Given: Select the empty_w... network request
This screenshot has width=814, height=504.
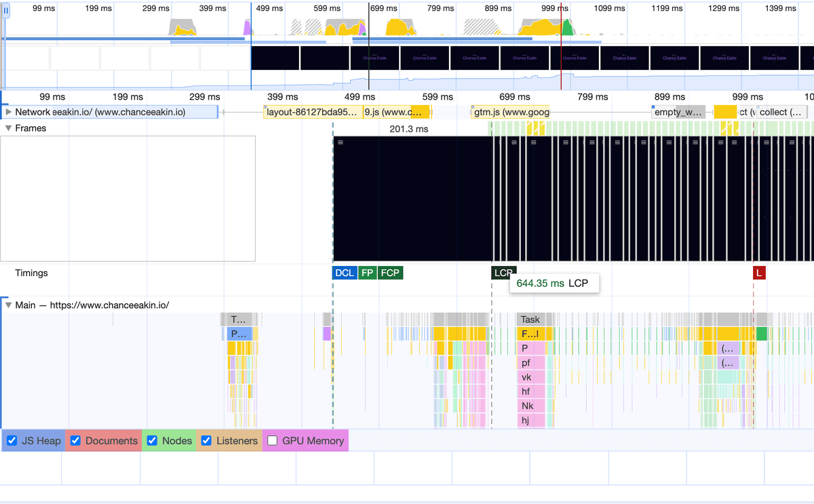Looking at the screenshot, I should pyautogui.click(x=678, y=112).
